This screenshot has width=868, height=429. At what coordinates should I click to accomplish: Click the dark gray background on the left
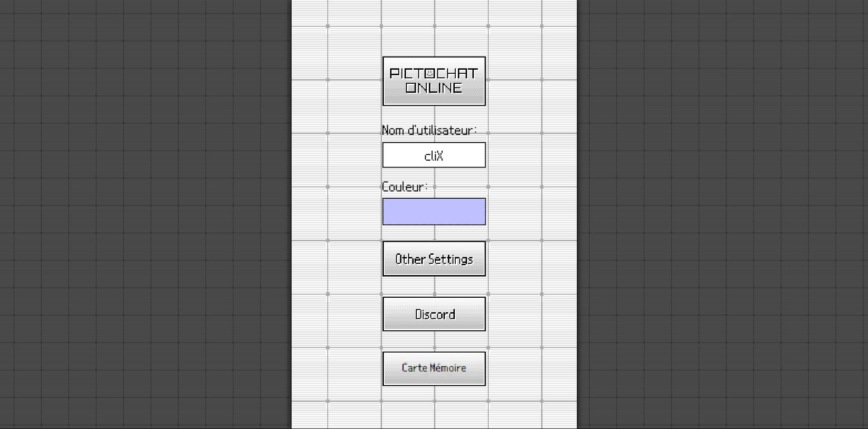pos(145,214)
